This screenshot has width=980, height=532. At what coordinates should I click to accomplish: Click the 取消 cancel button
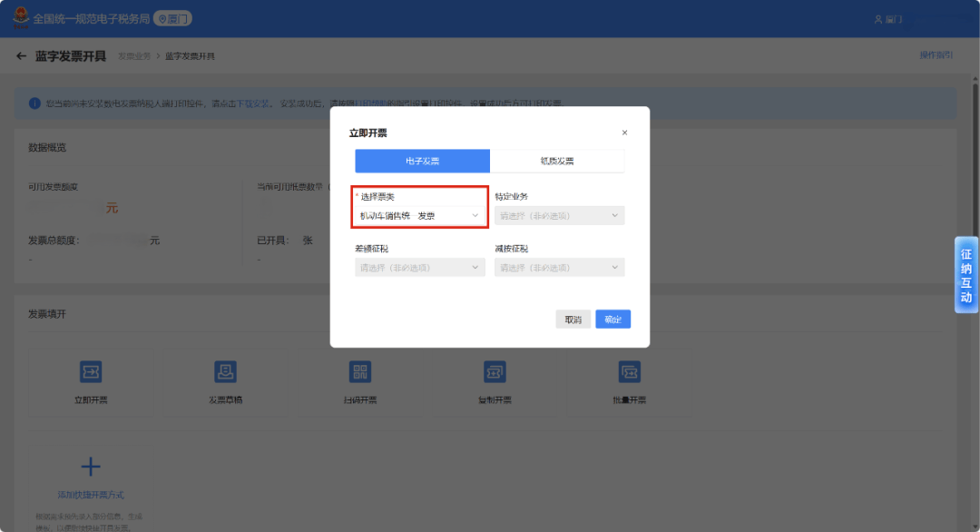tap(573, 320)
